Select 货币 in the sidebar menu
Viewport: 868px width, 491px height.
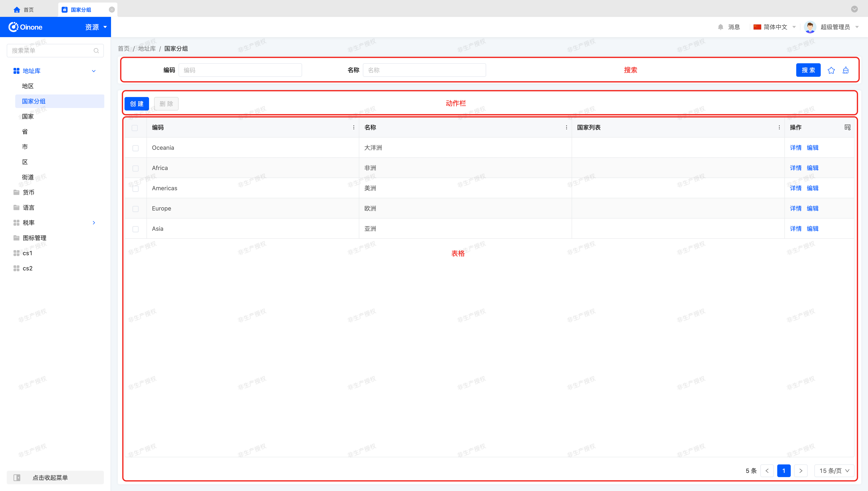pos(28,192)
